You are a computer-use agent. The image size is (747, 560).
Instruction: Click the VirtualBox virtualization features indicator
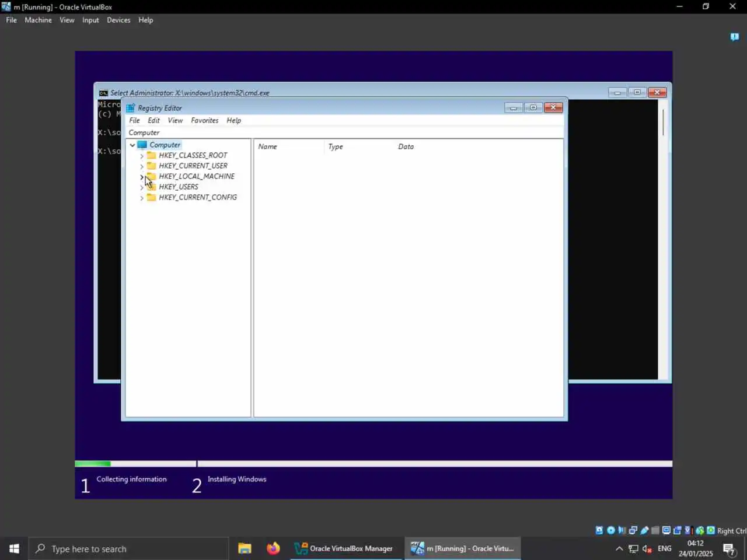(x=689, y=530)
